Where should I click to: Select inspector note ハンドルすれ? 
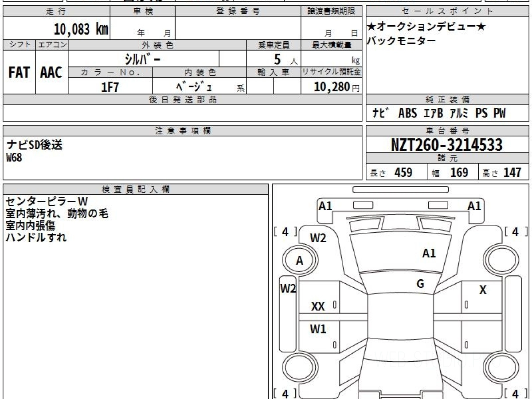tap(36, 237)
